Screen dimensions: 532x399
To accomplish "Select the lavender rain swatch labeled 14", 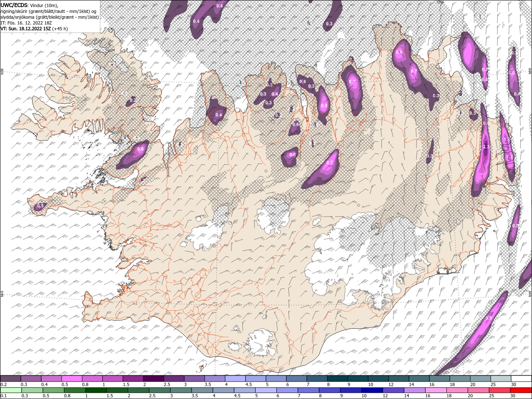I will click(x=414, y=390).
